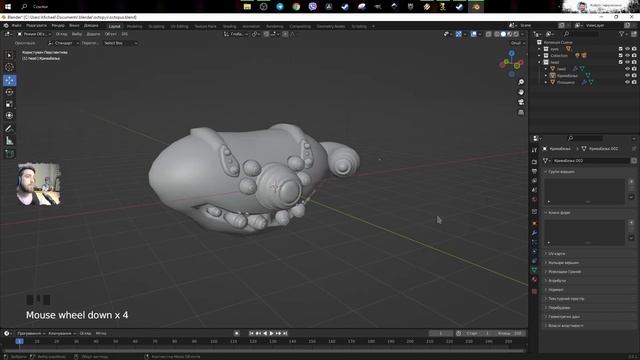Image resolution: width=640 pixels, height=360 pixels.
Task: Open the Select Box drag dropdown
Action: (x=120, y=43)
